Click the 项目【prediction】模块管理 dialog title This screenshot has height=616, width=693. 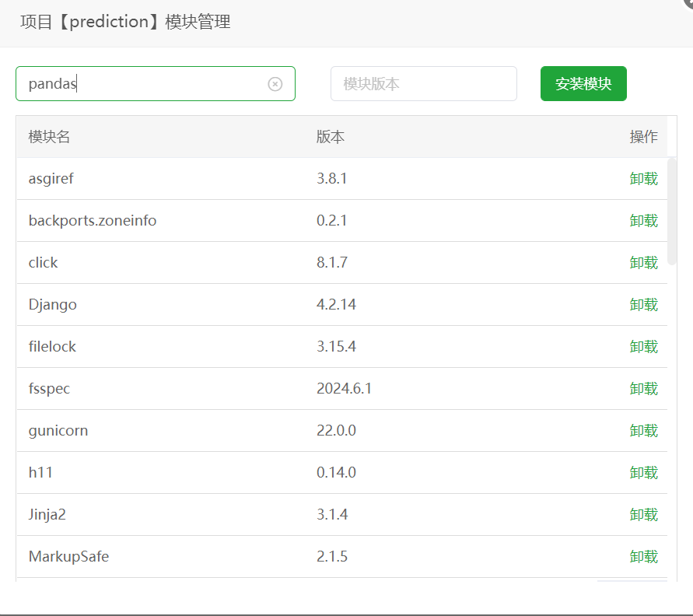(x=125, y=22)
